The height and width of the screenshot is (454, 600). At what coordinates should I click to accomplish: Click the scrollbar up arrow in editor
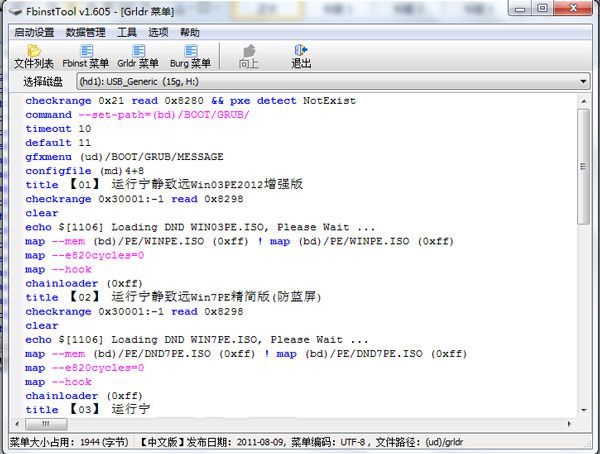click(584, 100)
